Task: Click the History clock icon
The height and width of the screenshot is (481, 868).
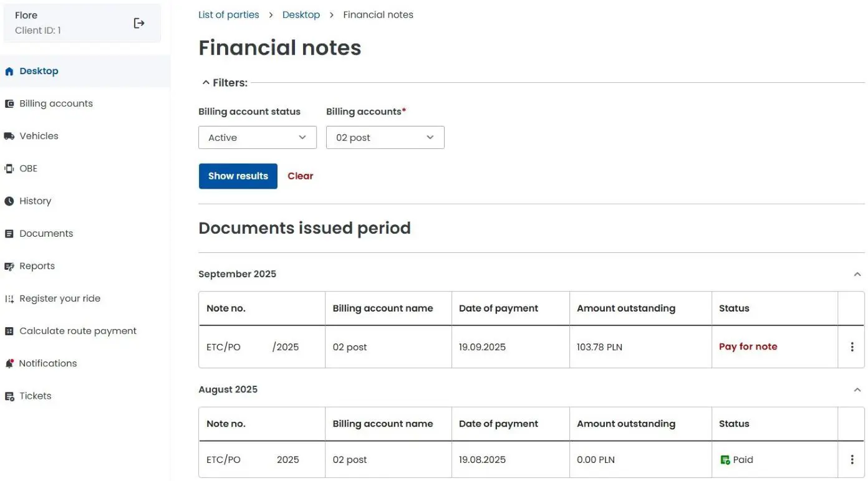Action: point(9,201)
